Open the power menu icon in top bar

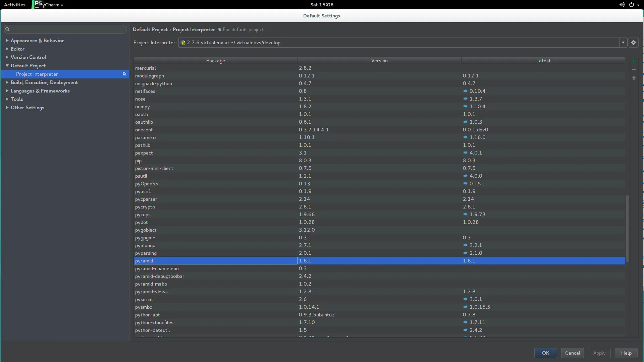pos(632,5)
